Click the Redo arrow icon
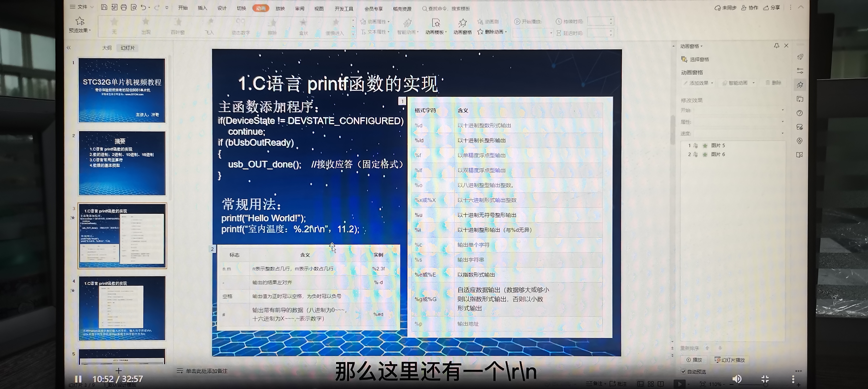The width and height of the screenshot is (868, 389). point(157,7)
